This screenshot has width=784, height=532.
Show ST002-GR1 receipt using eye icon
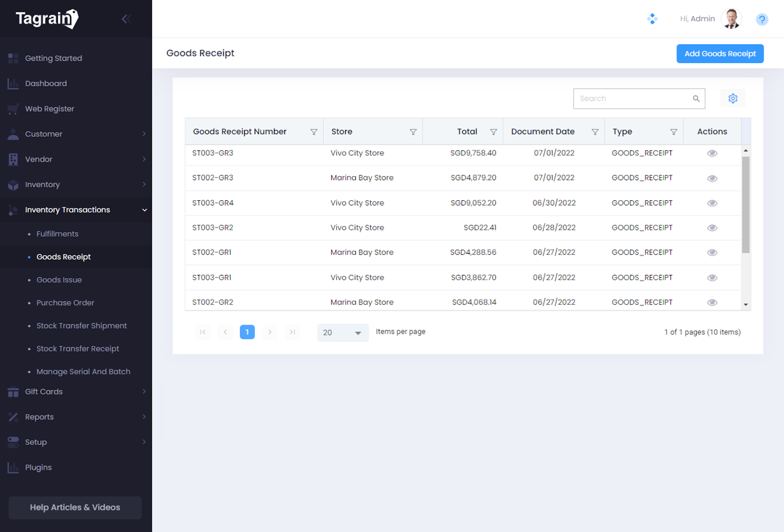point(712,253)
